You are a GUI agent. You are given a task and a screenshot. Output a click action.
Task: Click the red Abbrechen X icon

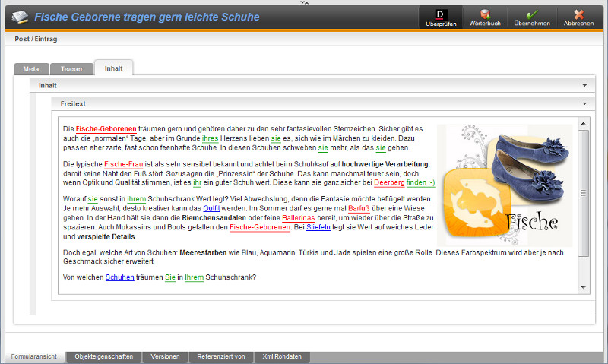pos(579,14)
